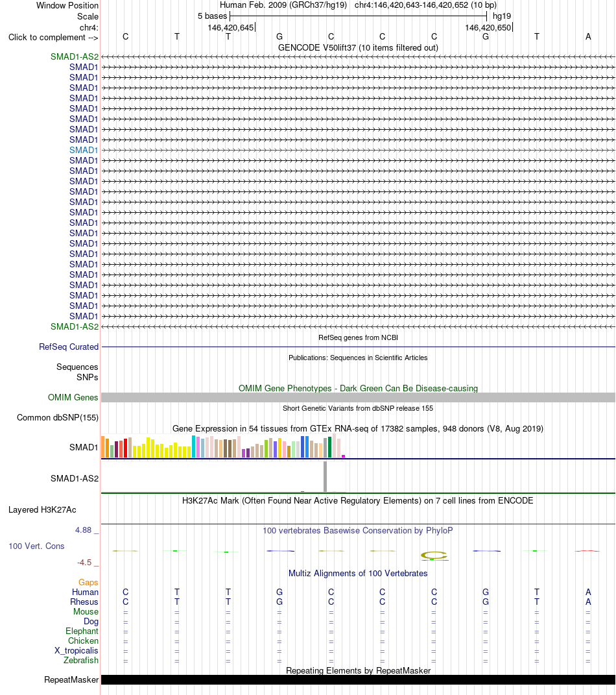The height and width of the screenshot is (695, 616).
Task: Click the 'X_tropicalis' species label
Action: pyautogui.click(x=76, y=651)
